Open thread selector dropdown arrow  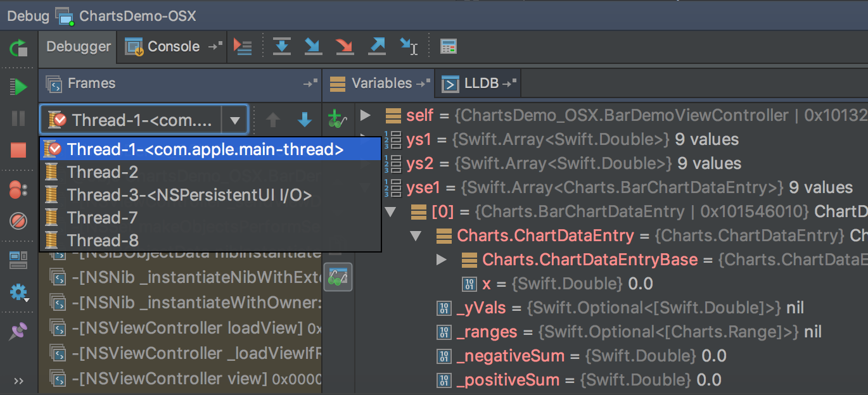coord(235,120)
